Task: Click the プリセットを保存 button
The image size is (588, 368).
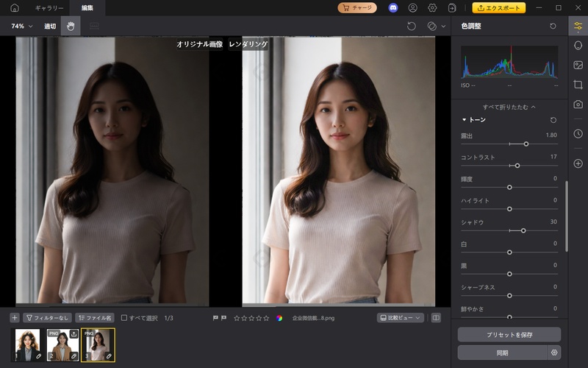Action: (509, 334)
